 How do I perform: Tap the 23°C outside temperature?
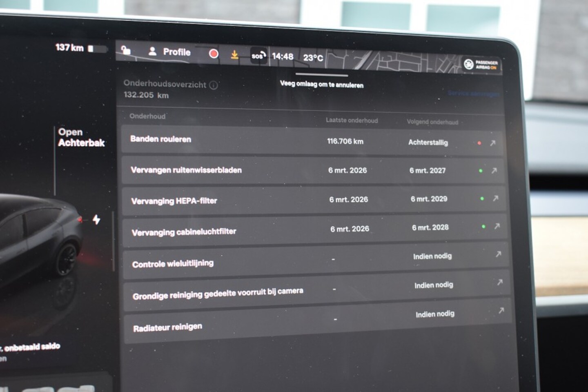[x=313, y=58]
